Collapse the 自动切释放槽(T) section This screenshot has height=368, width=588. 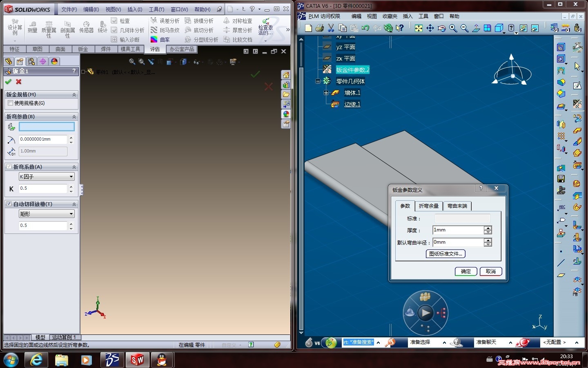(74, 204)
